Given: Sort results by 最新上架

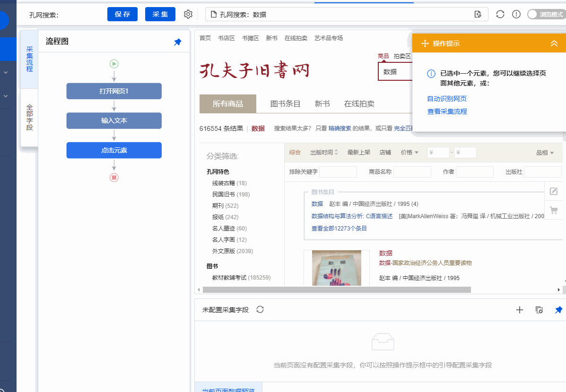Looking at the screenshot, I should coord(359,153).
